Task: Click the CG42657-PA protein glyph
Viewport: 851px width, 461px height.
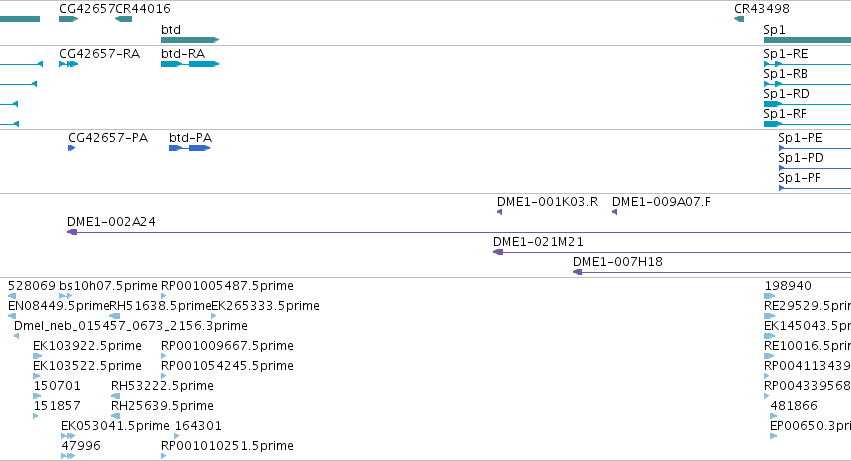Action: (72, 148)
